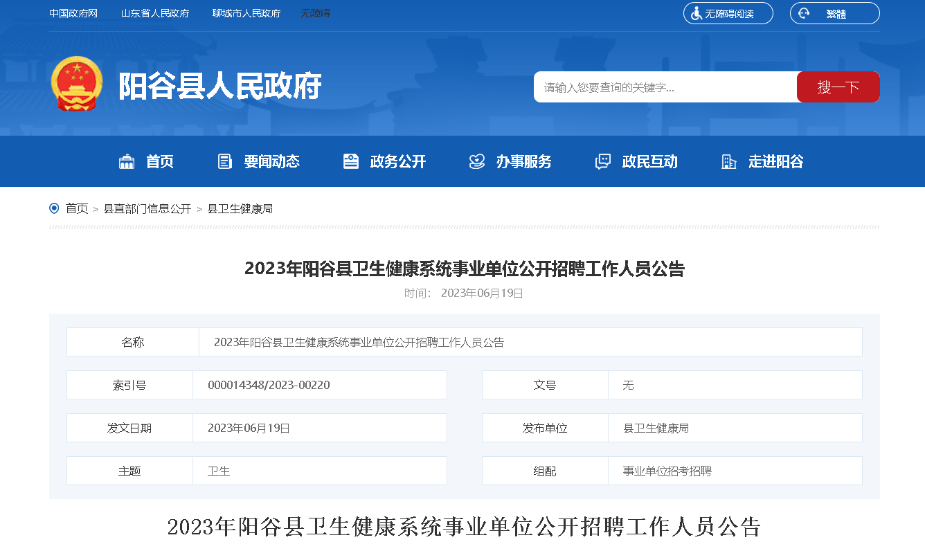The image size is (925, 560).
Task: Visit the 山东省人民政府 link
Action: coord(155,14)
